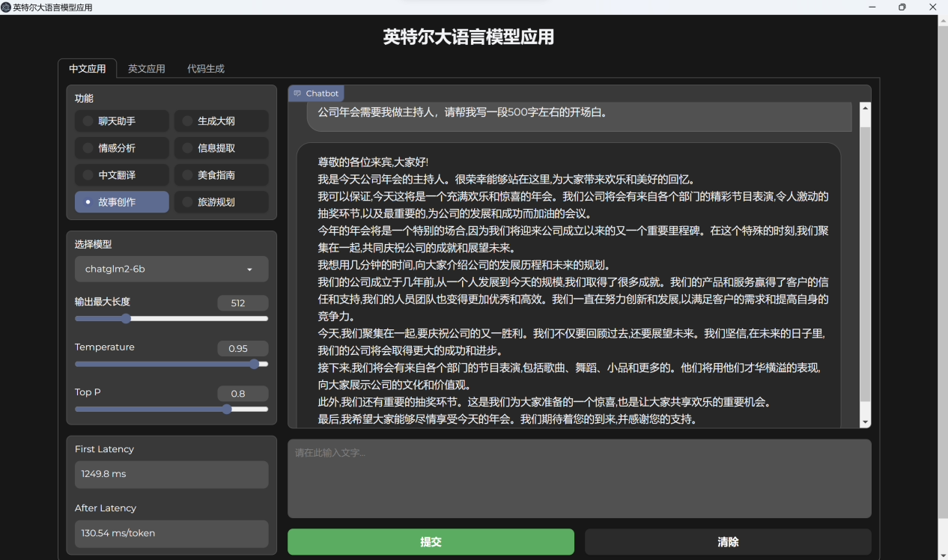Click the chat scrollbar down arrow
This screenshot has width=948, height=560.
[x=866, y=423]
